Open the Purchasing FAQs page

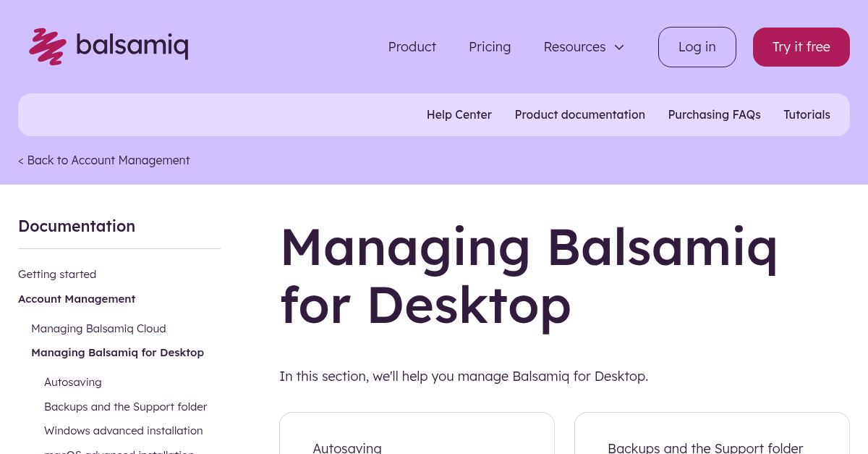click(714, 114)
